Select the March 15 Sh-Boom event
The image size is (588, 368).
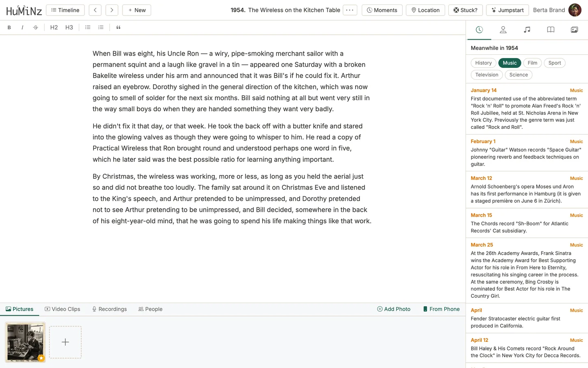(527, 223)
